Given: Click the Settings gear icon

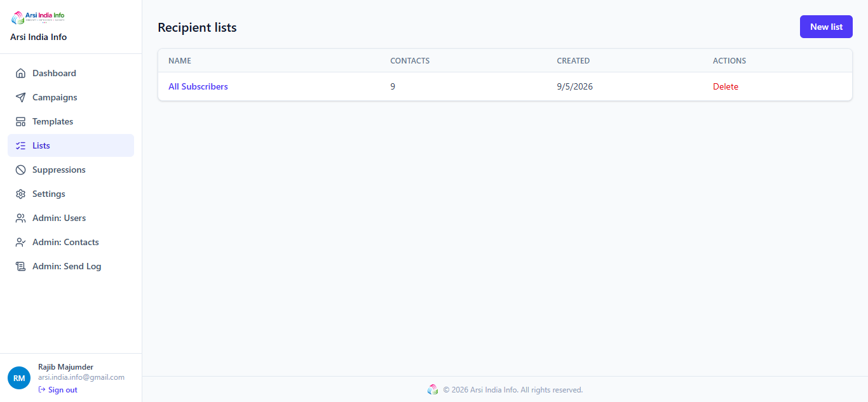Looking at the screenshot, I should 20,194.
